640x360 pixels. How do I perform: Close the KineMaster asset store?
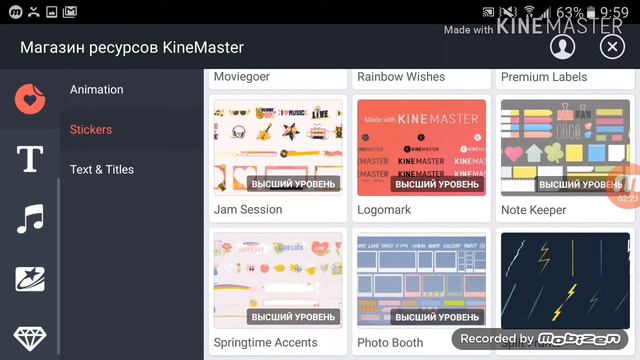tap(612, 47)
